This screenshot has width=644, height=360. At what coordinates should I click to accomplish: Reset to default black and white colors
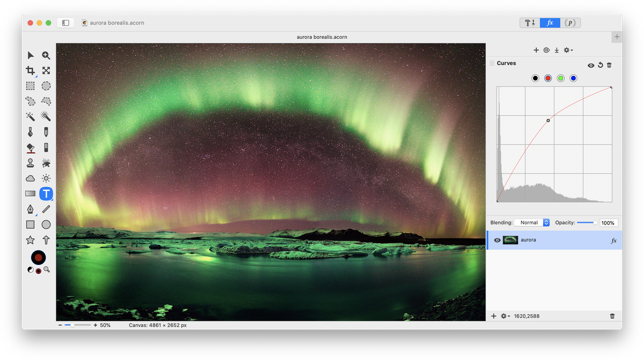tap(30, 270)
